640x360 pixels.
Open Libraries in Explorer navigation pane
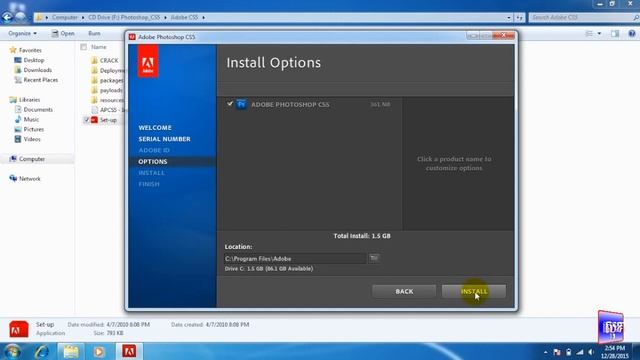point(29,100)
